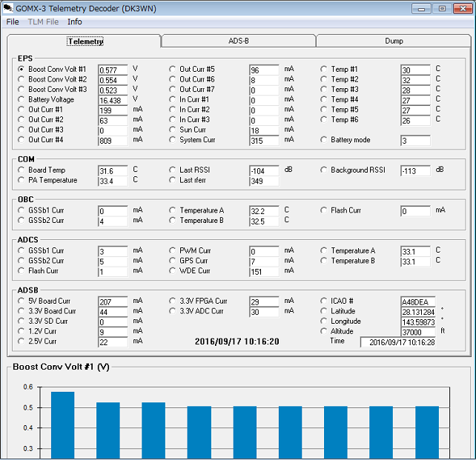476x460 pixels.
Task: Select WDE Curr radio button
Action: (x=172, y=271)
